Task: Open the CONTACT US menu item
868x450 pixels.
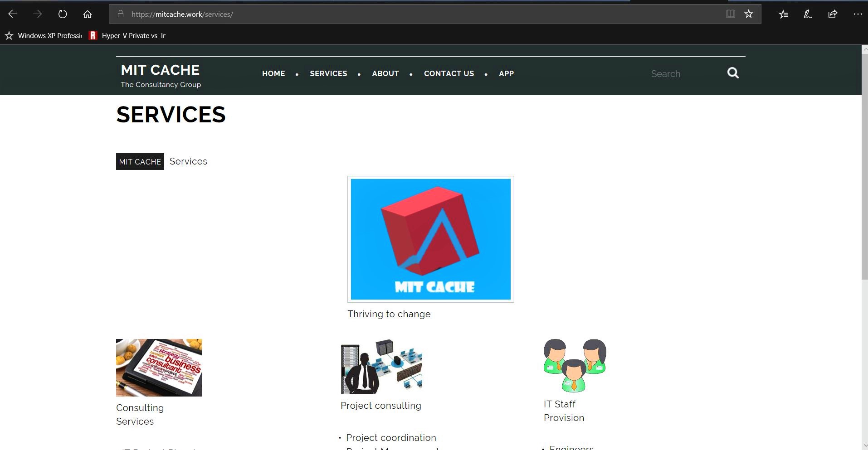Action: tap(449, 73)
